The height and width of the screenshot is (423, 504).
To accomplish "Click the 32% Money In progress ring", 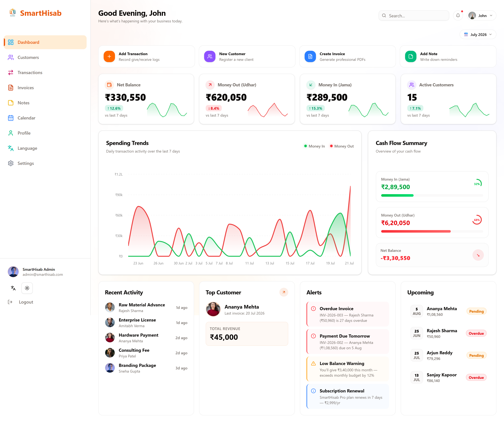I will click(x=477, y=184).
